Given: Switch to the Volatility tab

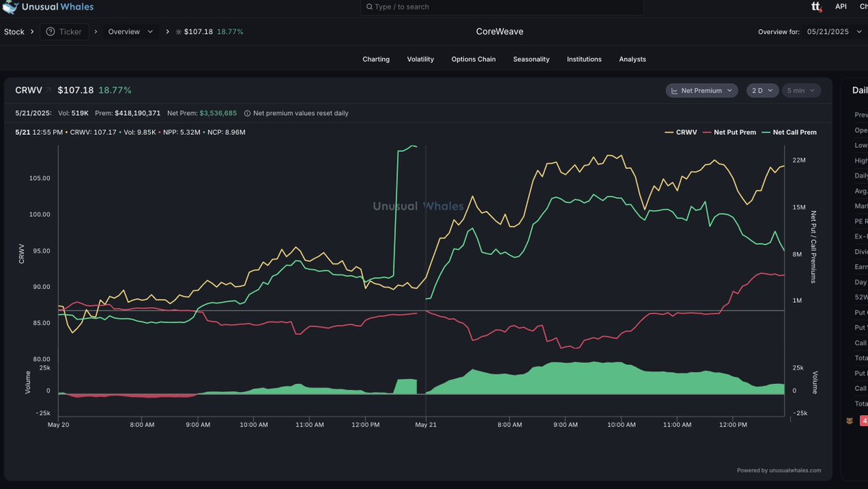Looking at the screenshot, I should click(420, 59).
